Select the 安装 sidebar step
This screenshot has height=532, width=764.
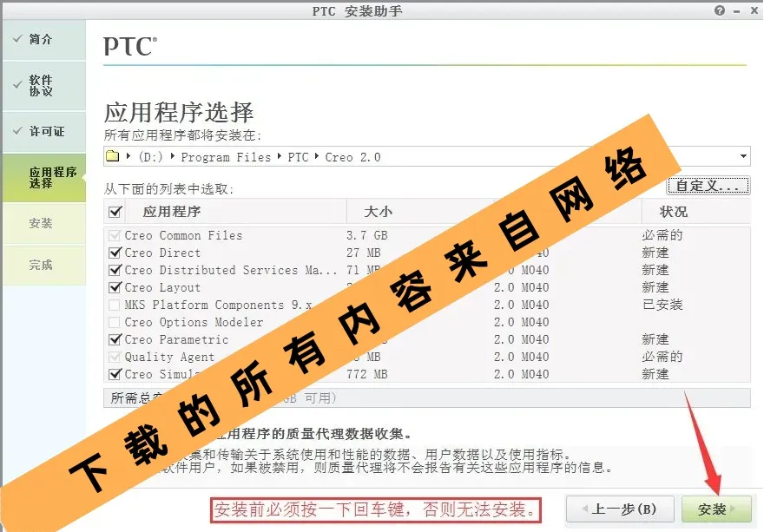point(44,224)
